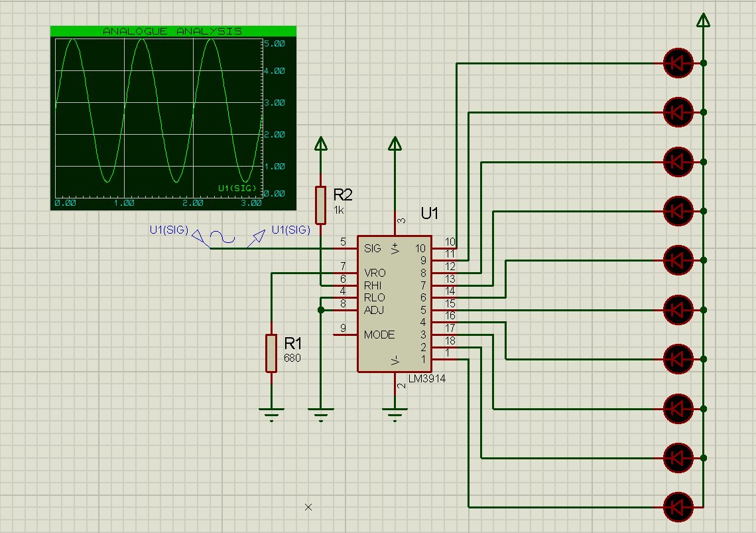Click the Analogue Analysis graph title bar
The image size is (756, 533).
coord(173,31)
